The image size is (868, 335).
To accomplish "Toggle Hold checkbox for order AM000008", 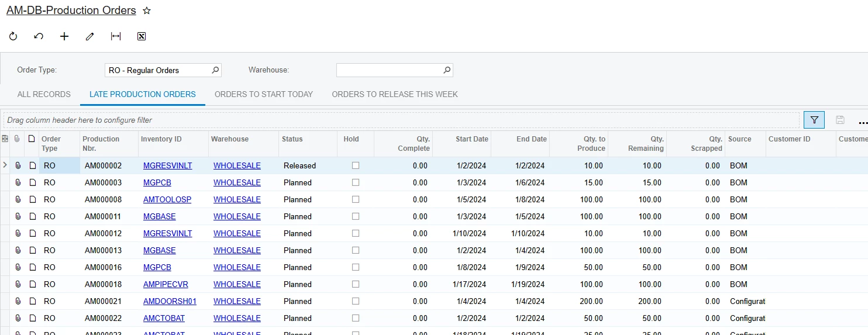I will [356, 199].
